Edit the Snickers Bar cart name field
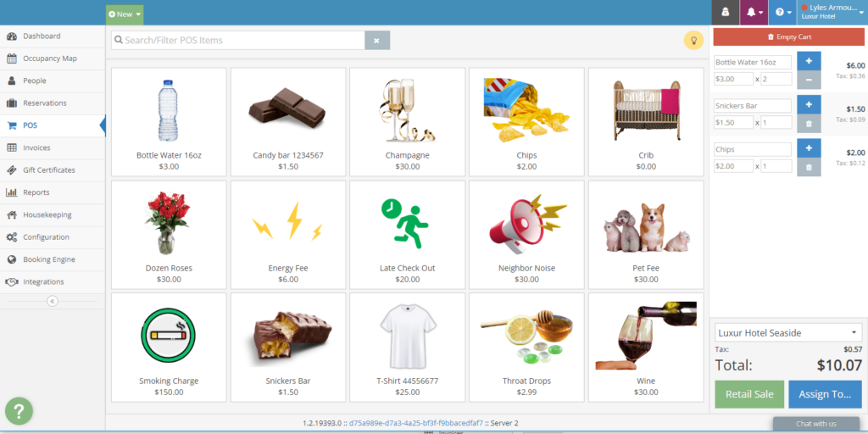Image resolution: width=868 pixels, height=434 pixels. (x=753, y=106)
